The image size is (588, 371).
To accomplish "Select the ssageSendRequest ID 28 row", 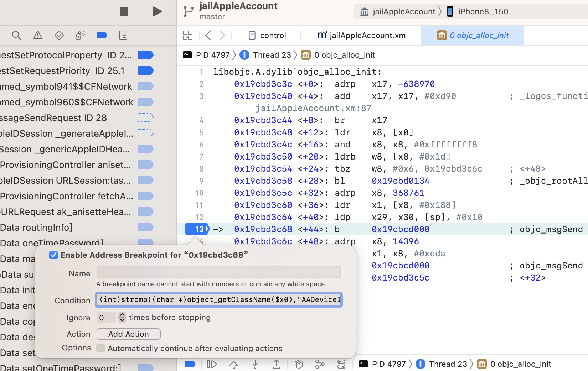I will 77,117.
